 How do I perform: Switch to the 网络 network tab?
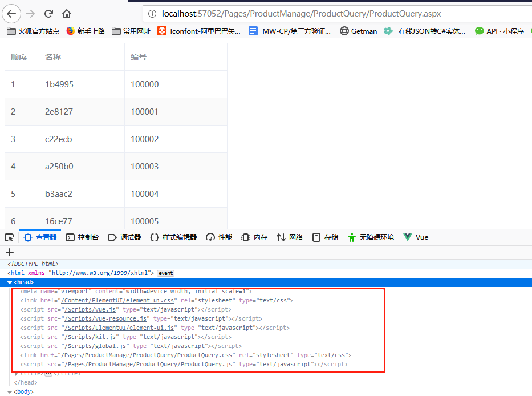point(290,237)
